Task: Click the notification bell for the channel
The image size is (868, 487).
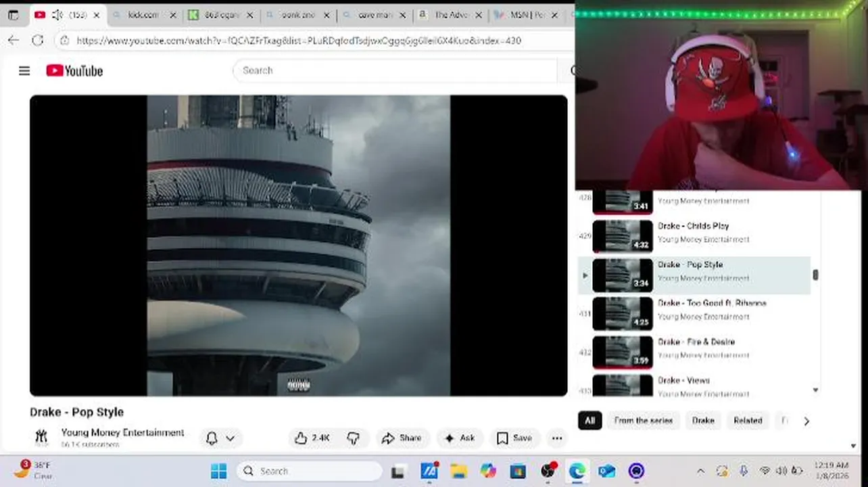Action: [x=212, y=438]
